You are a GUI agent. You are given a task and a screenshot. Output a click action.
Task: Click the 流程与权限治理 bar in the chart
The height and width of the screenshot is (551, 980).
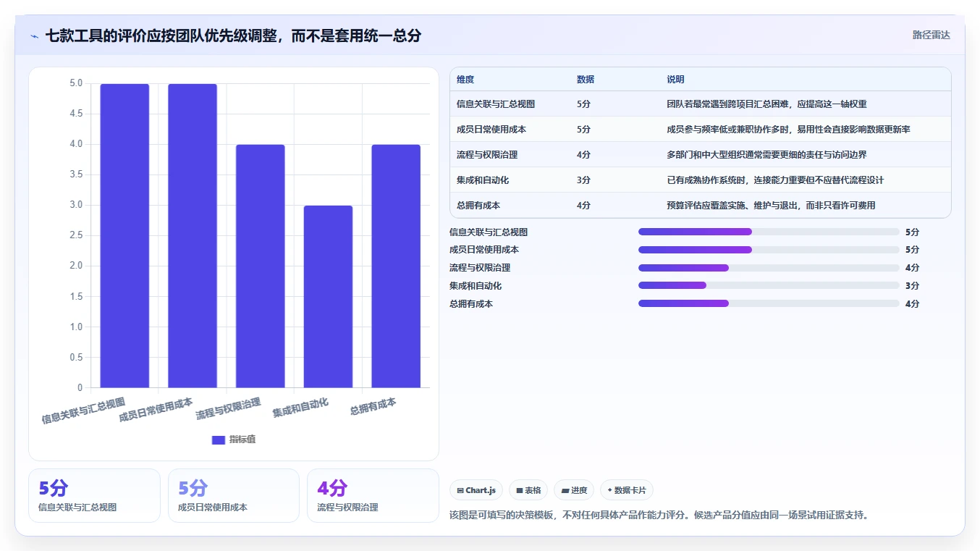point(261,266)
